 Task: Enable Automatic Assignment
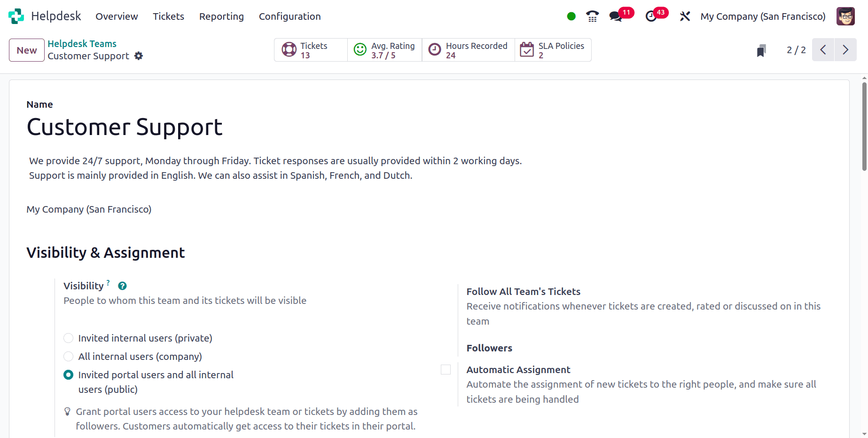tap(445, 370)
